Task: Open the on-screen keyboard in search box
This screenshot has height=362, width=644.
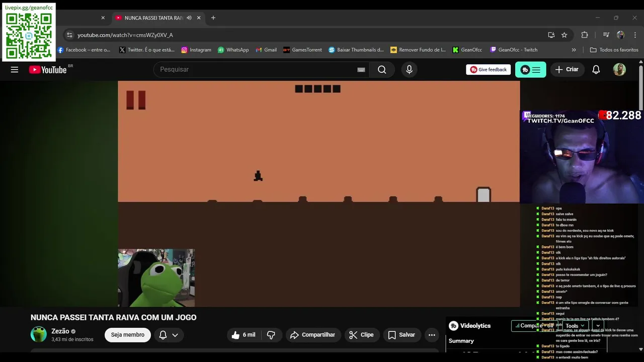Action: 361,70
